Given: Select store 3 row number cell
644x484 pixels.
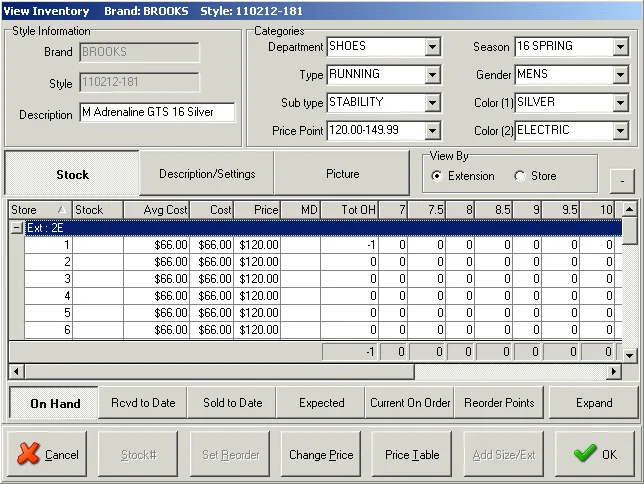Looking at the screenshot, I should point(48,279).
